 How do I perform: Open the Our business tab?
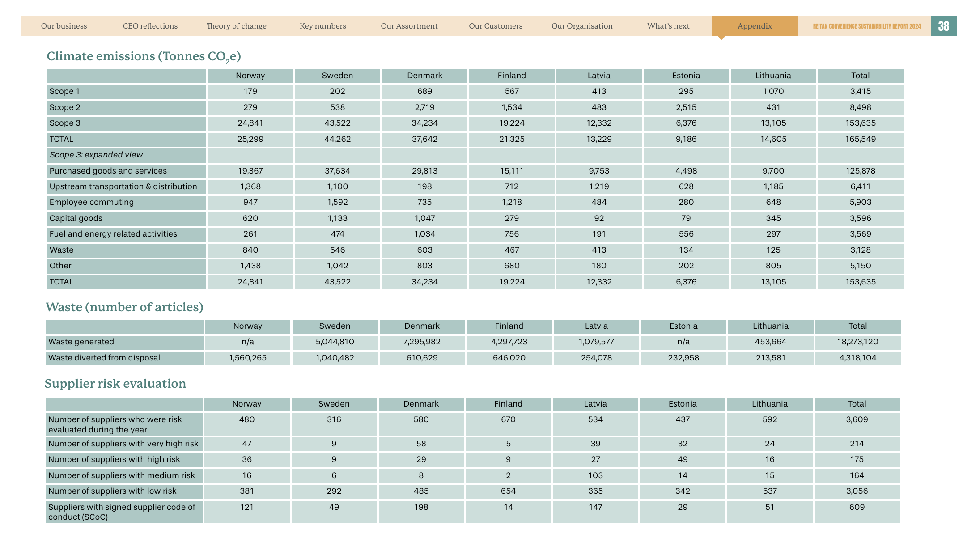pos(64,26)
